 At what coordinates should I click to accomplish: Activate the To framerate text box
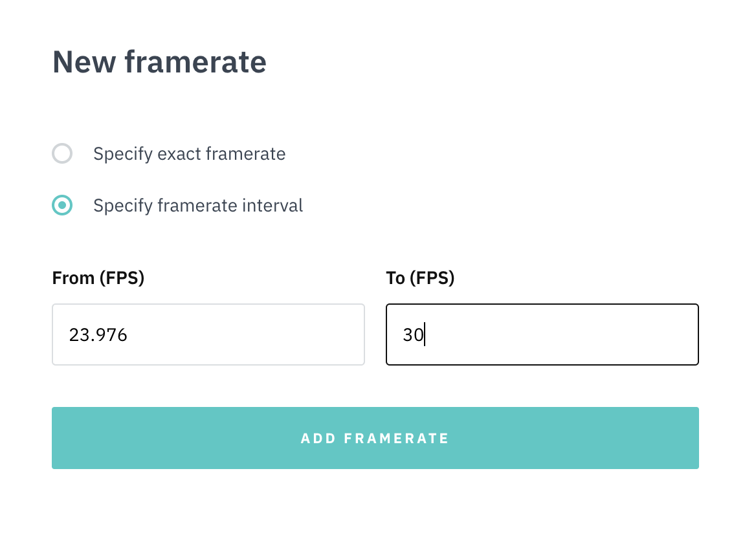(542, 334)
